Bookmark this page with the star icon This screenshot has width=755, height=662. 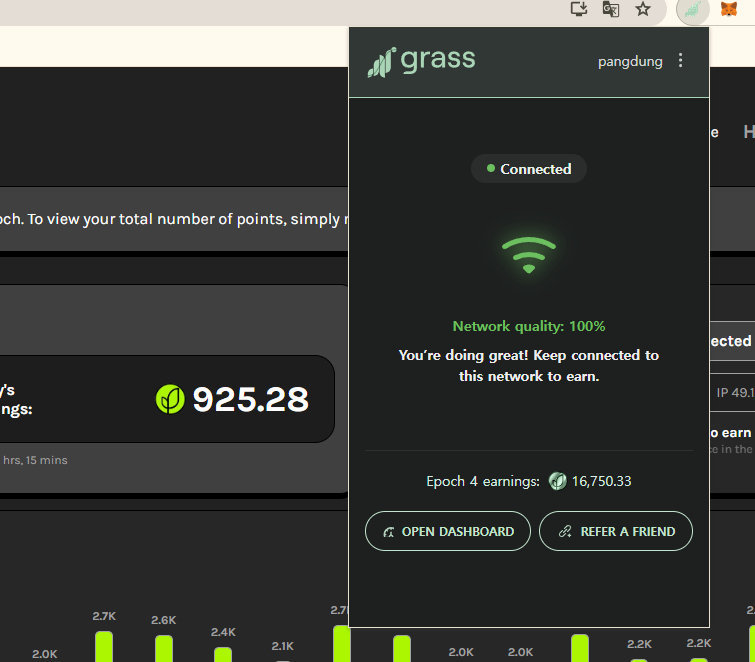[643, 9]
